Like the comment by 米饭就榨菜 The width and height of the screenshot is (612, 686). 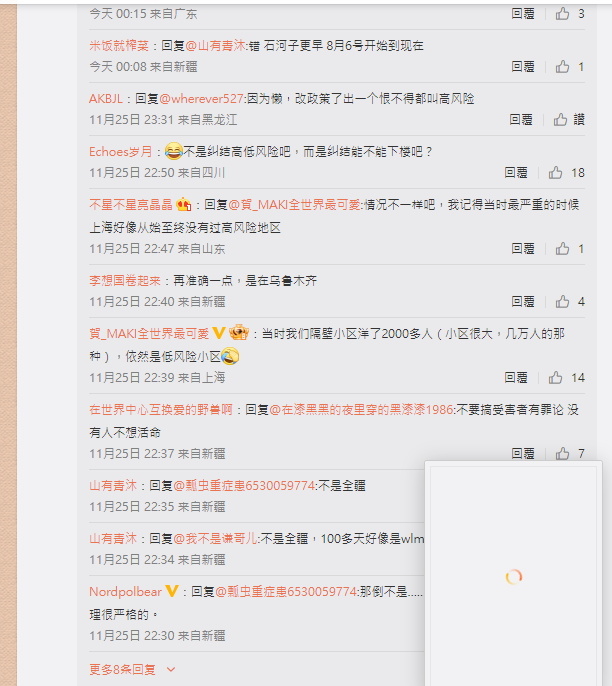pyautogui.click(x=562, y=66)
